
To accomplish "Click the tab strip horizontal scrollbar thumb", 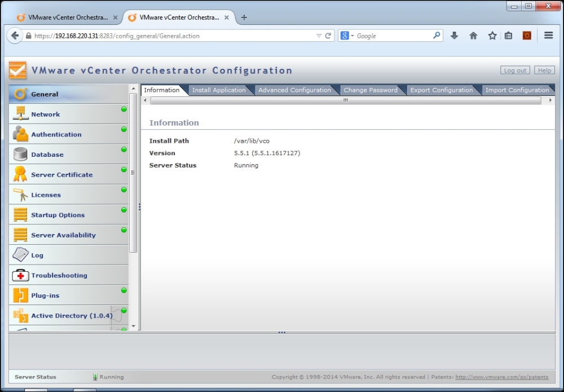I will (345, 100).
